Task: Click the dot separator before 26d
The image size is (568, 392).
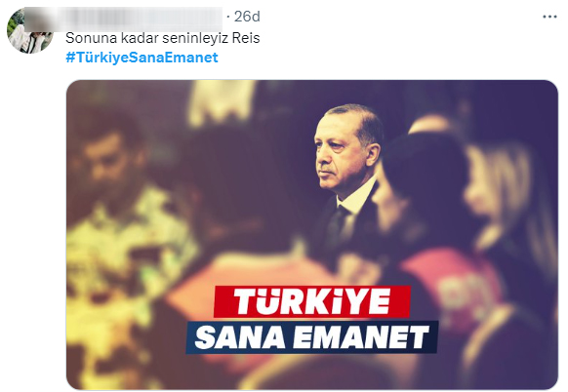Action: point(228,17)
